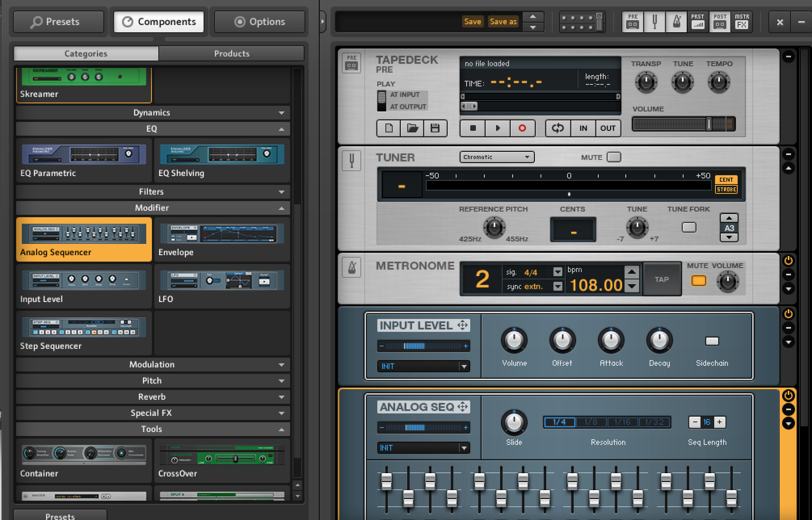Screen dimensions: 812x520
Task: Select the LFO modifier component
Action: pyautogui.click(x=222, y=286)
